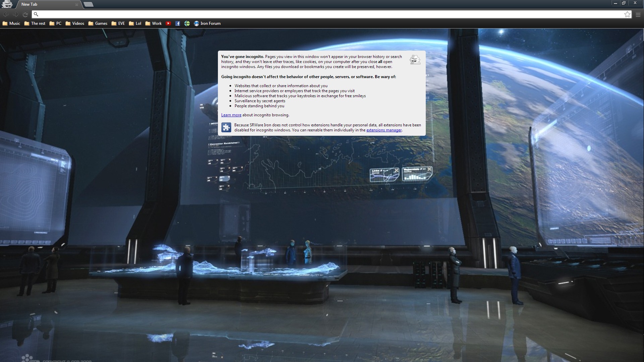Close the New Tab tab
This screenshot has height=362, width=644.
77,4
